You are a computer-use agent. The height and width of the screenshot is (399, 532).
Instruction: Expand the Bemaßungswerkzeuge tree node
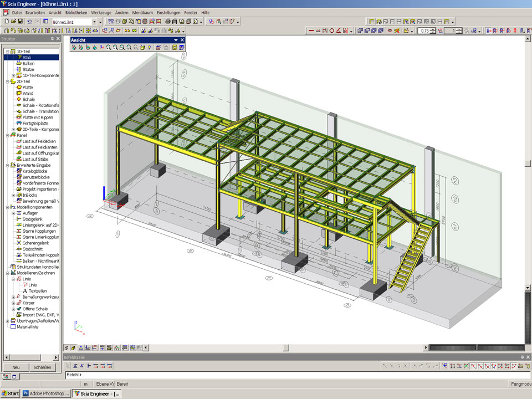click(13, 296)
